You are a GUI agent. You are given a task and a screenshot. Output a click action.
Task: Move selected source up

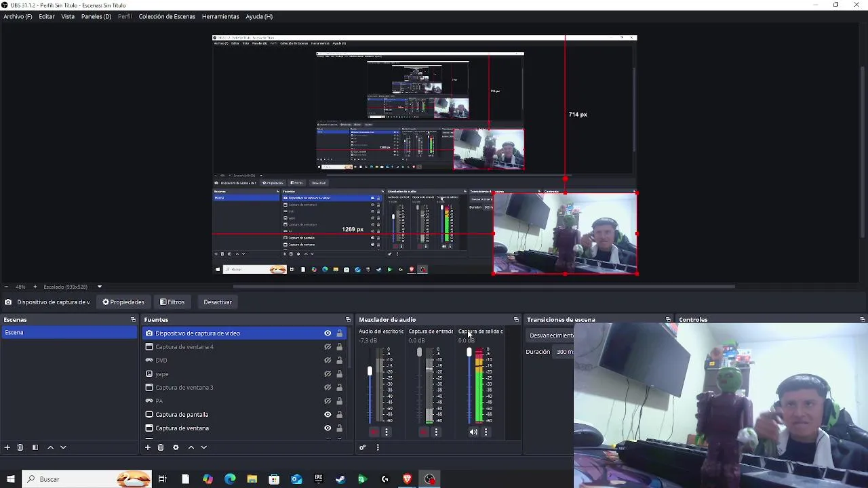tap(191, 447)
